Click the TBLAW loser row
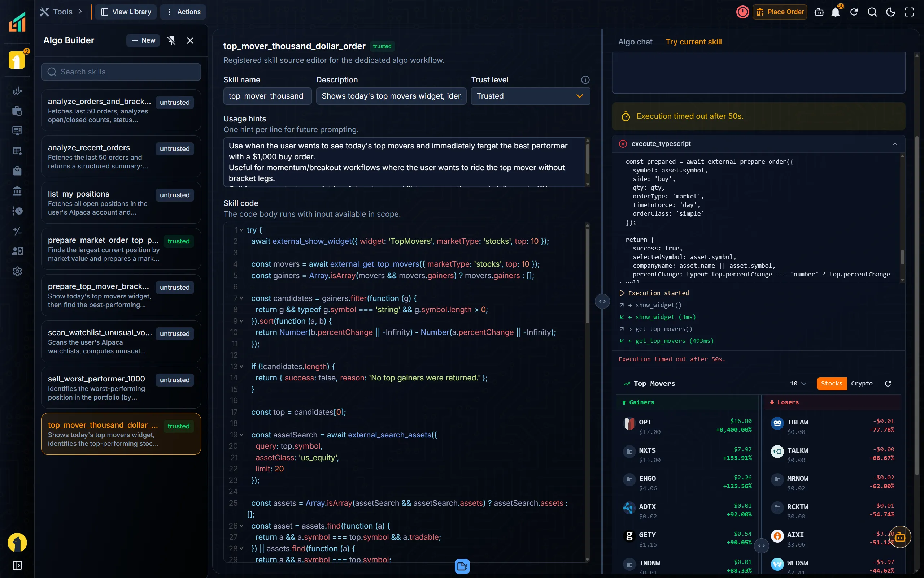Viewport: 924px width, 578px height. point(832,426)
